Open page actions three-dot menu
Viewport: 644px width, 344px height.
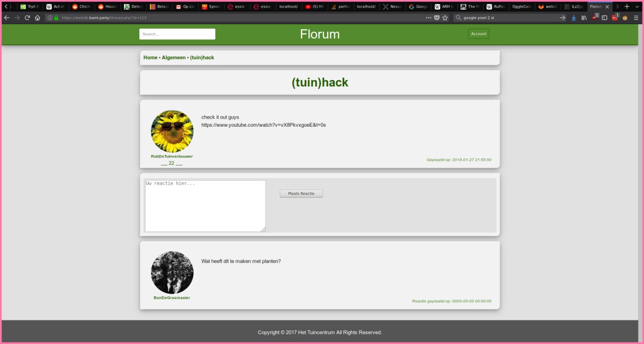coord(428,18)
